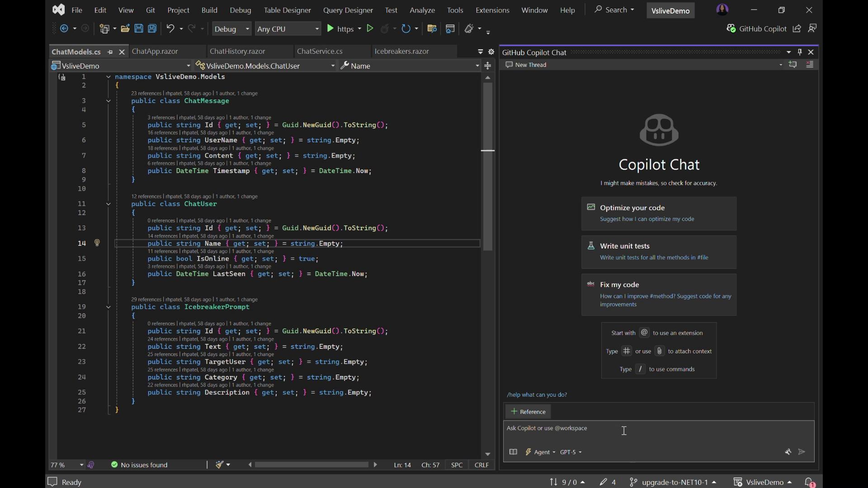Collapse the ChatMessage class region
The height and width of the screenshot is (488, 868).
point(108,101)
